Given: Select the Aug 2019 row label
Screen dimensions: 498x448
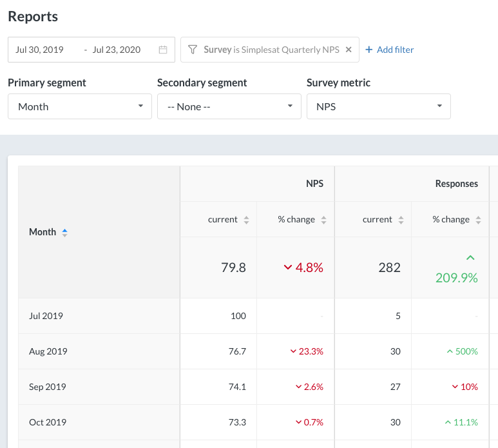Looking at the screenshot, I should point(48,351).
